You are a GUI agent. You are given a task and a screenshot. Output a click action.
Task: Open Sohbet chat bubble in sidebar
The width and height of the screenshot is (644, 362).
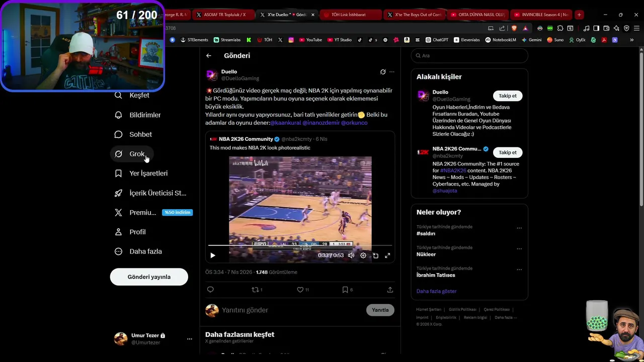[118, 134]
